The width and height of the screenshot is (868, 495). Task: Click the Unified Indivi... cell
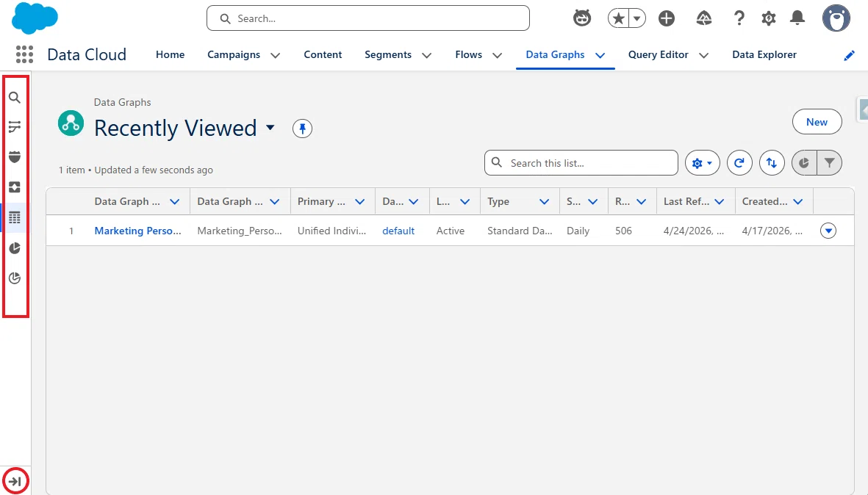pos(331,231)
